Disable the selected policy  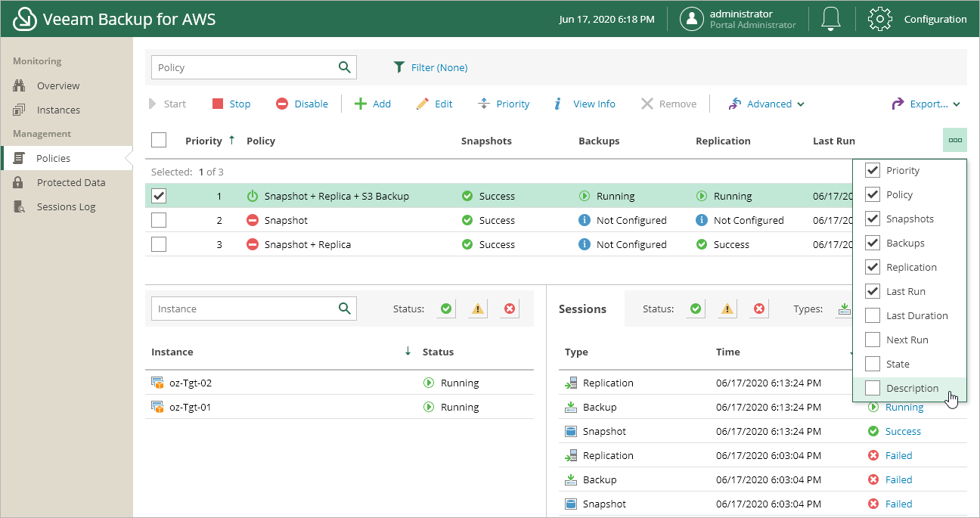click(302, 104)
